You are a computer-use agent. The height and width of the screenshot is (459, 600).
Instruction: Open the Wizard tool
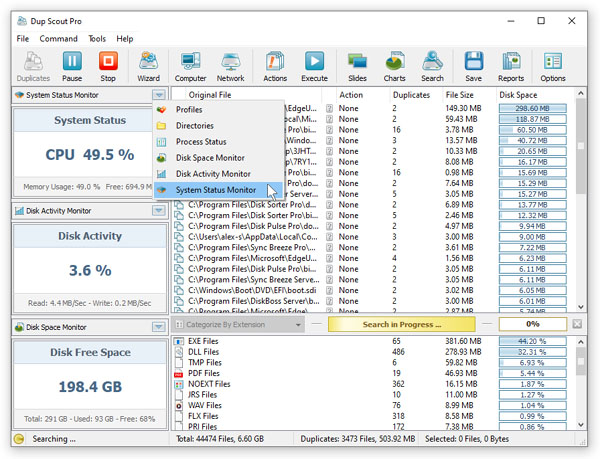pos(148,67)
